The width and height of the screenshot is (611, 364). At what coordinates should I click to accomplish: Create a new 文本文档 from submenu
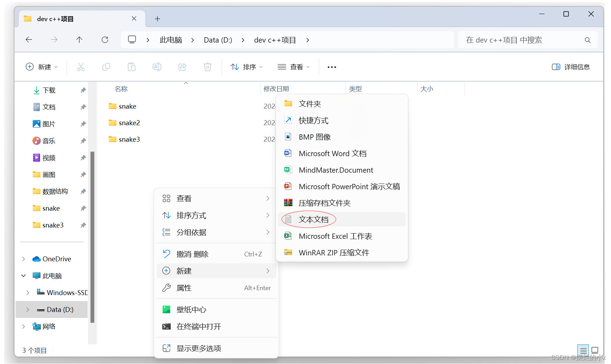tap(342, 219)
